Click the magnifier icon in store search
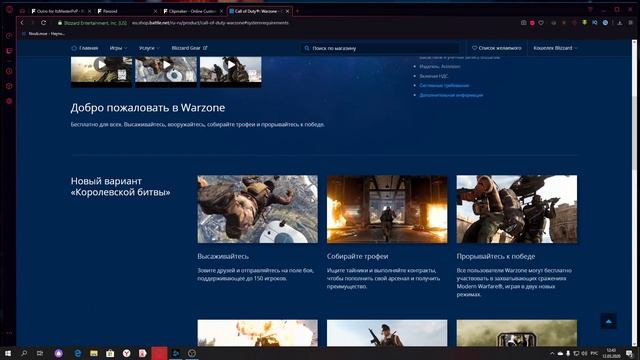The height and width of the screenshot is (360, 640). click(307, 48)
